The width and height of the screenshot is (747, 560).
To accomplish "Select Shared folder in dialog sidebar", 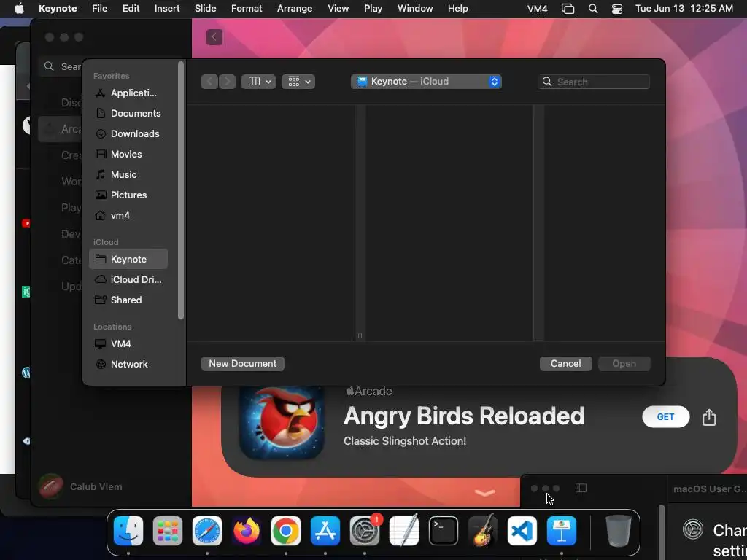I will tap(128, 300).
